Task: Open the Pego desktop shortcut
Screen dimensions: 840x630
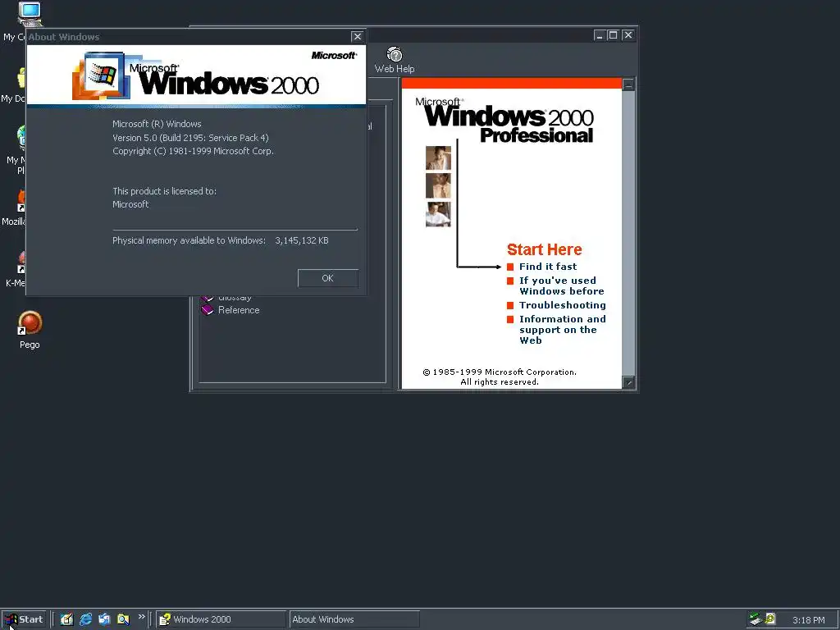Action: [30, 330]
